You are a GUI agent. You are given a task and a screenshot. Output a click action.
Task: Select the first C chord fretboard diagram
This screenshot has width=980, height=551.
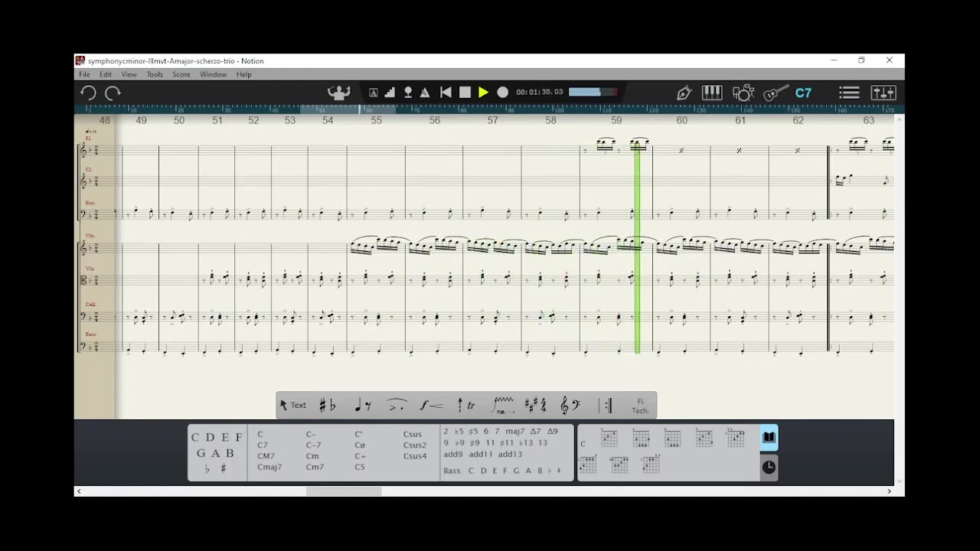coord(609,439)
